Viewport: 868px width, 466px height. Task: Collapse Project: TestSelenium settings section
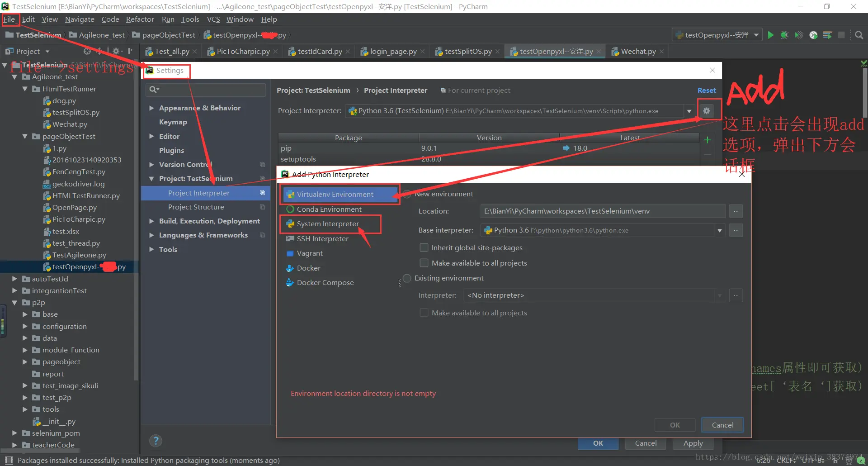(x=151, y=179)
